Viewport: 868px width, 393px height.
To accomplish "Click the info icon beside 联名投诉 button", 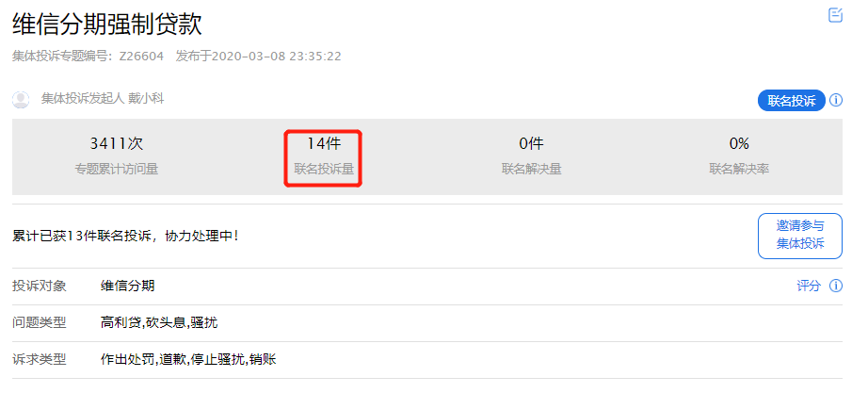I will (x=835, y=101).
